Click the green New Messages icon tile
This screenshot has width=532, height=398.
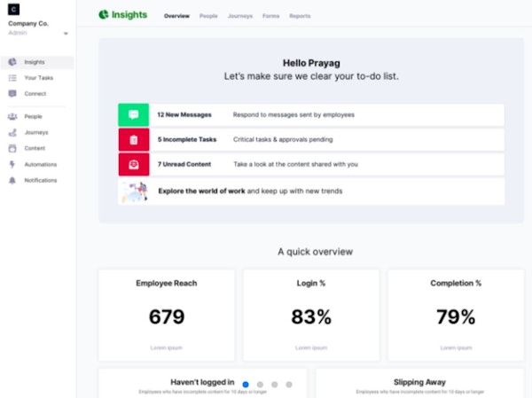tap(133, 115)
